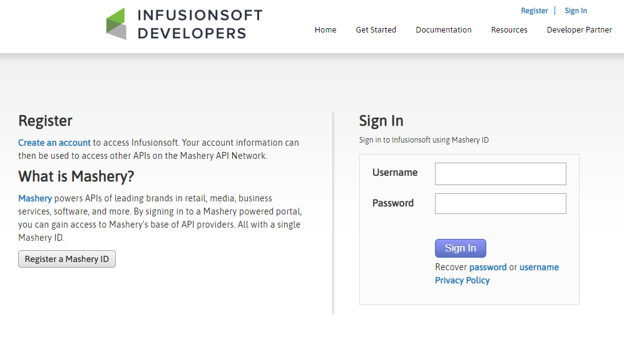This screenshot has width=624, height=364.
Task: Follow the Create an account link
Action: point(54,143)
